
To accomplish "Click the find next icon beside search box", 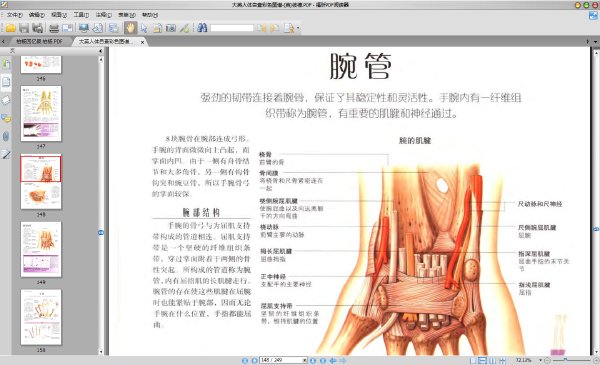I will click(274, 28).
